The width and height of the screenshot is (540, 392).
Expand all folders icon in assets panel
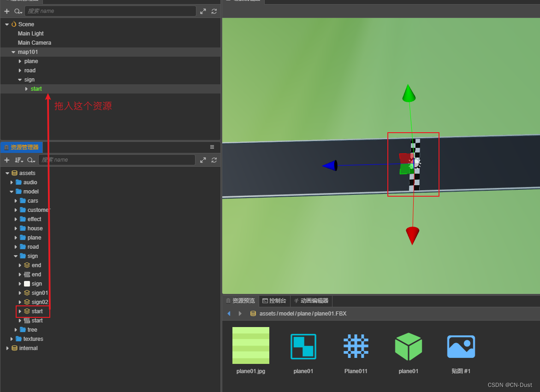[x=203, y=160]
